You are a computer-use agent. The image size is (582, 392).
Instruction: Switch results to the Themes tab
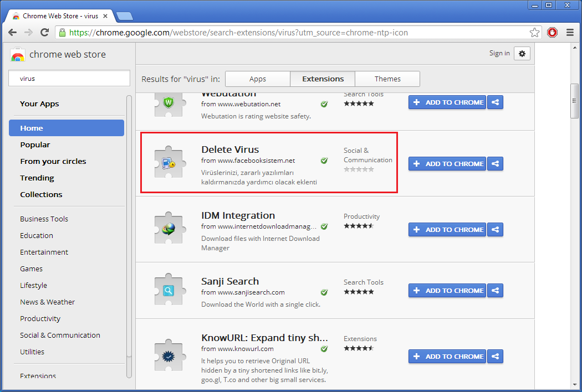(387, 79)
